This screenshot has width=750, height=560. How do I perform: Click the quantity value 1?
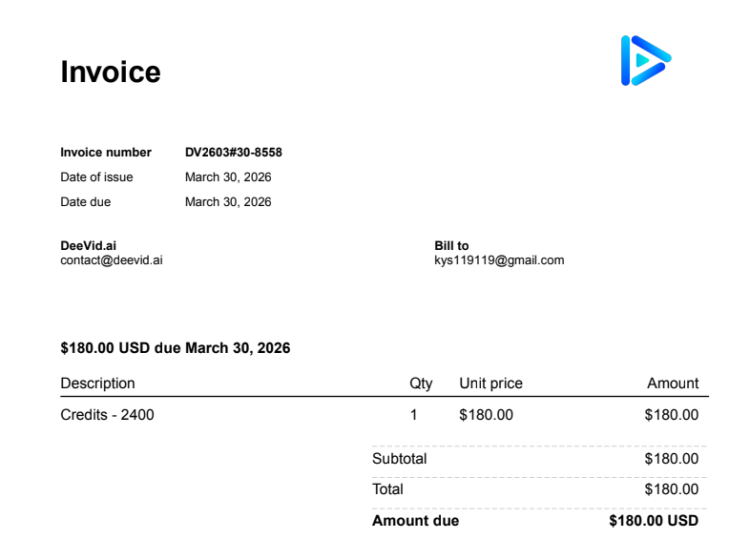(x=414, y=415)
